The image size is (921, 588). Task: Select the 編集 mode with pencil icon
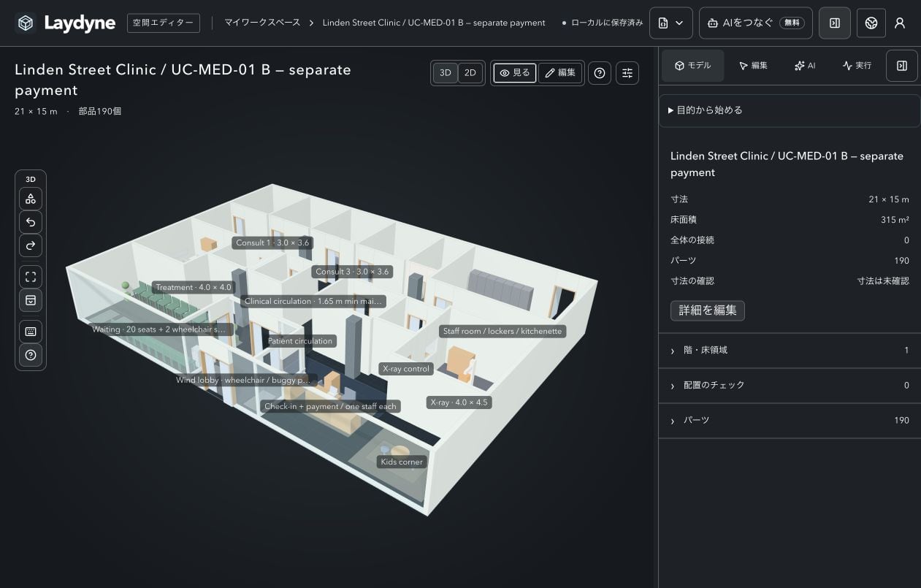click(x=560, y=73)
